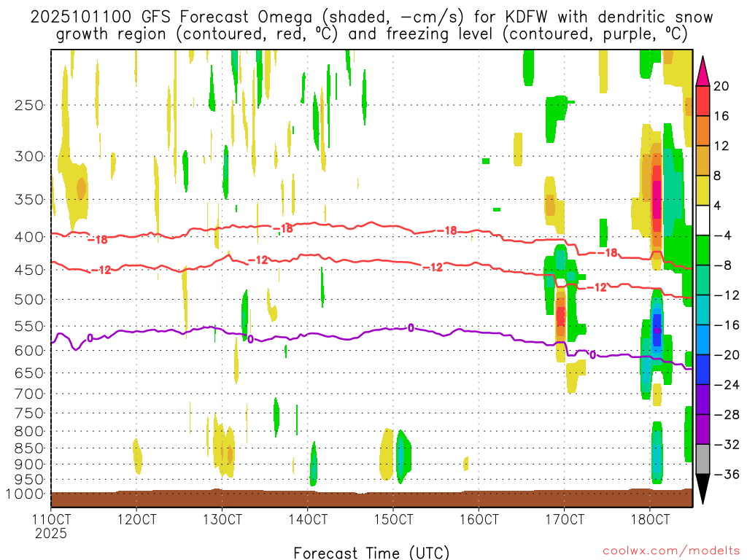Click the 800 pressure level label
747x560 pixels.
(x=29, y=431)
